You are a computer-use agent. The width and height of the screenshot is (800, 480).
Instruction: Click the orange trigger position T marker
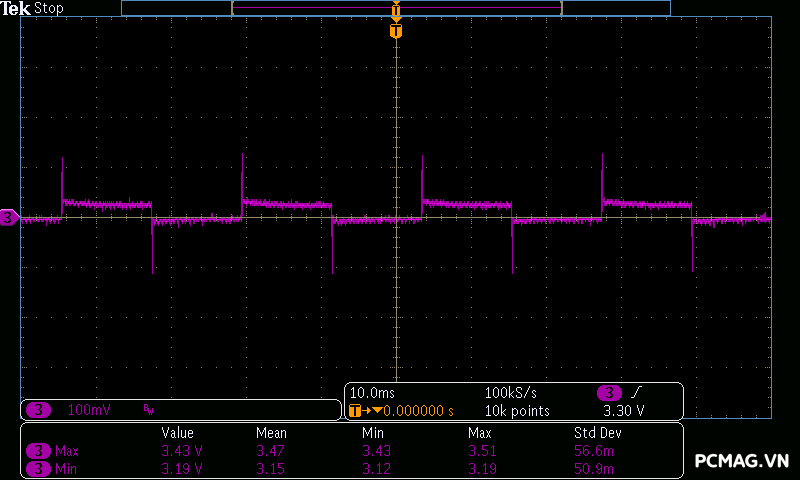(396, 31)
